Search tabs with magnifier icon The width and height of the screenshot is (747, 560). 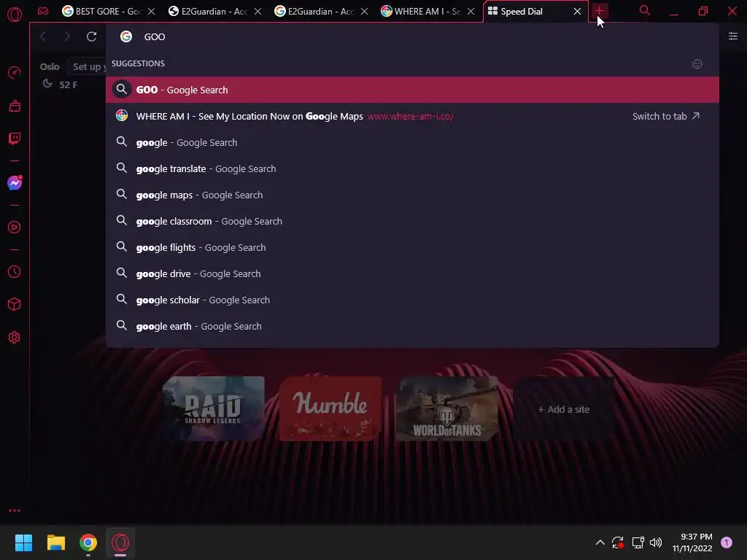point(645,10)
